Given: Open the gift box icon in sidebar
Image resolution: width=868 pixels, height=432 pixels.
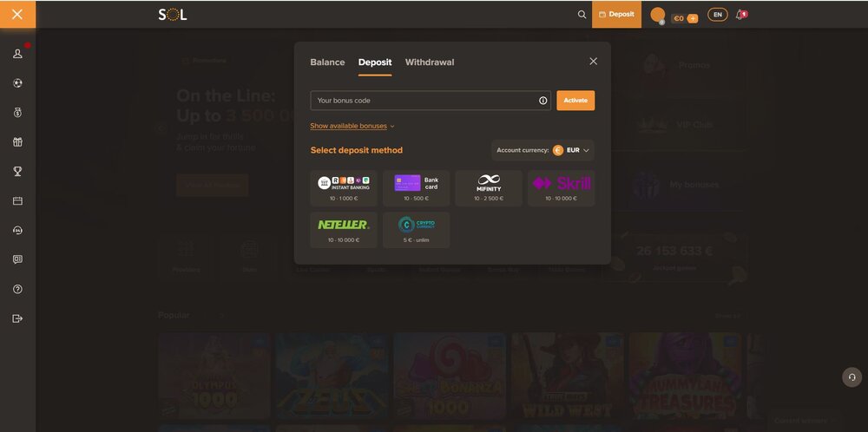Looking at the screenshot, I should pos(17,142).
